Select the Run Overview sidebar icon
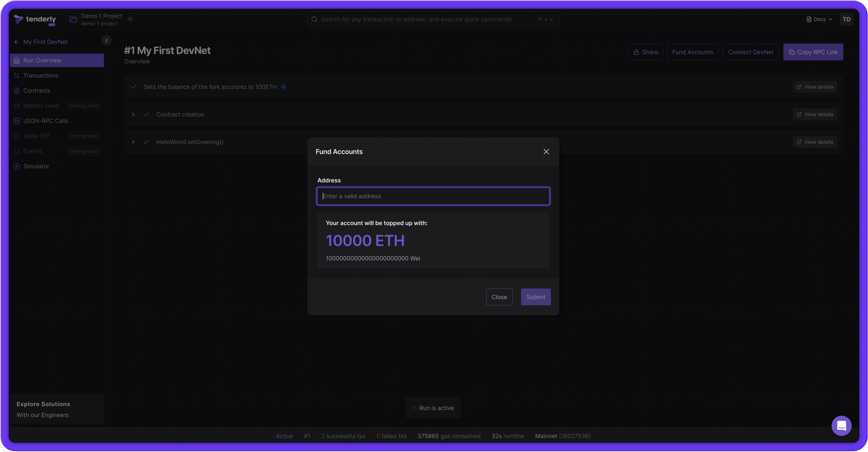 pyautogui.click(x=17, y=60)
